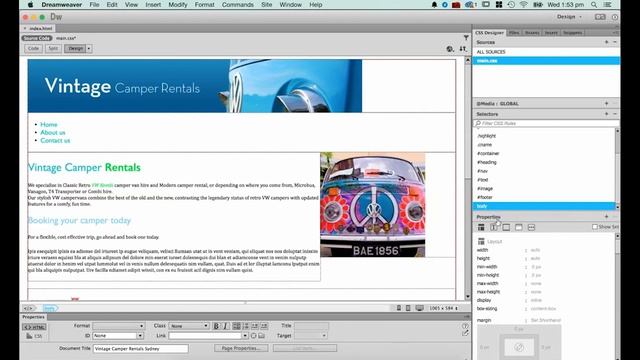The height and width of the screenshot is (360, 640).
Task: Add a media query with plus icon
Action: point(606,103)
